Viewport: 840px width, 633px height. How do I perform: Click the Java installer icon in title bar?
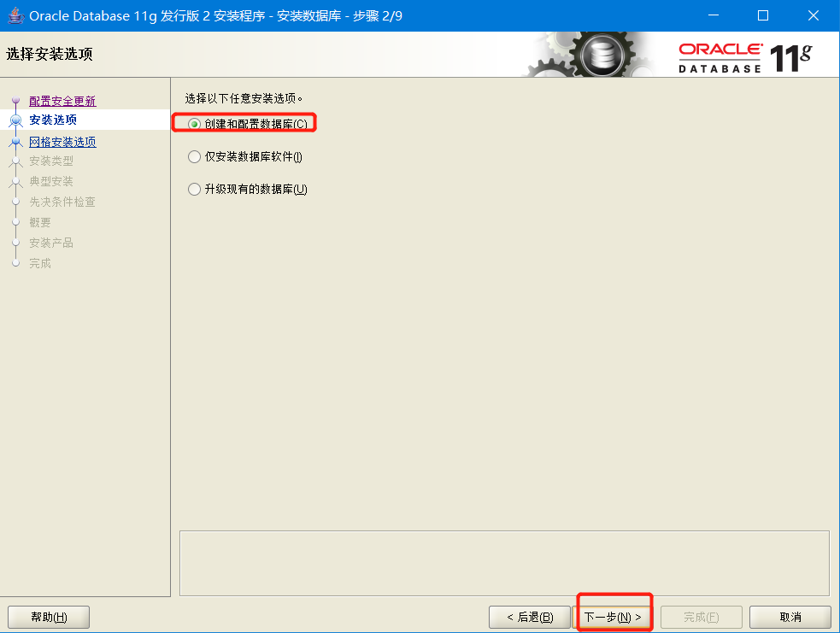(x=16, y=15)
